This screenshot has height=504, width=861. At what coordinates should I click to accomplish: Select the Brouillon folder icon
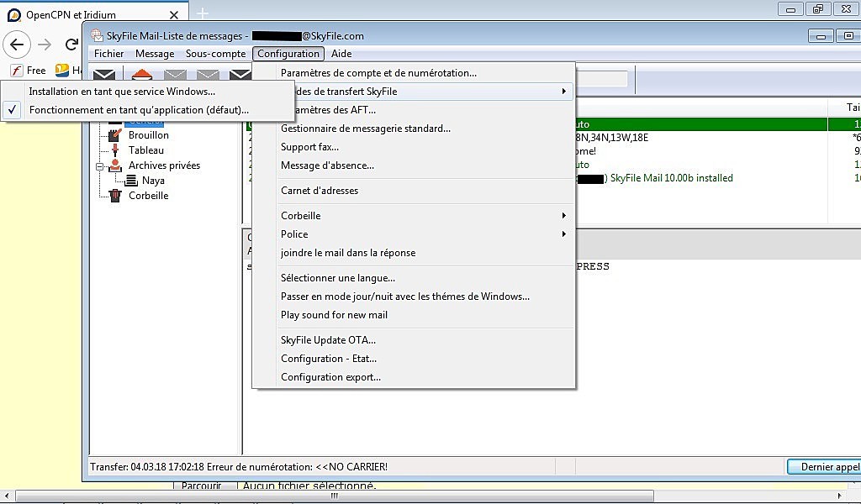click(x=114, y=135)
